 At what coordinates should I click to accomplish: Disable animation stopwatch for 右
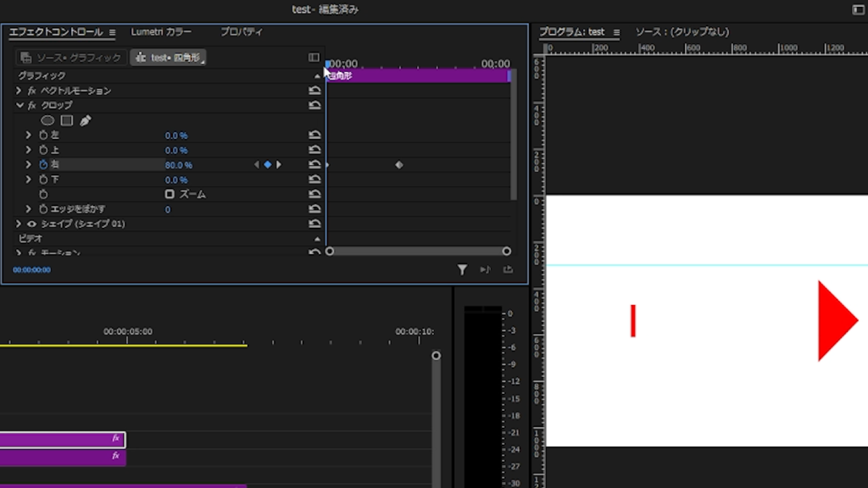(x=43, y=165)
